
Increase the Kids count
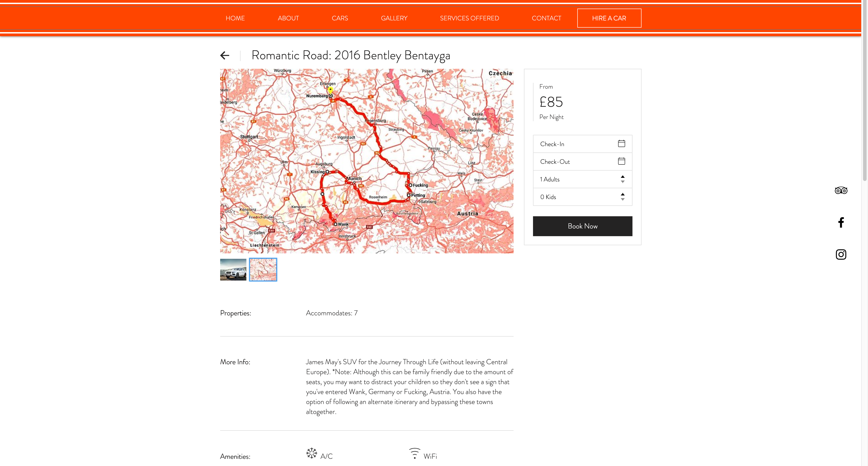pos(623,194)
